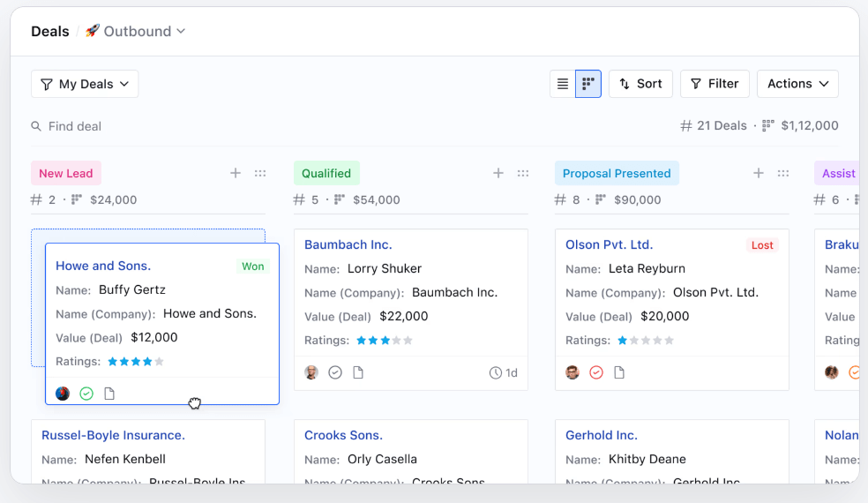This screenshot has width=868, height=503.
Task: Add a deal to Proposal Presented column
Action: click(x=759, y=173)
